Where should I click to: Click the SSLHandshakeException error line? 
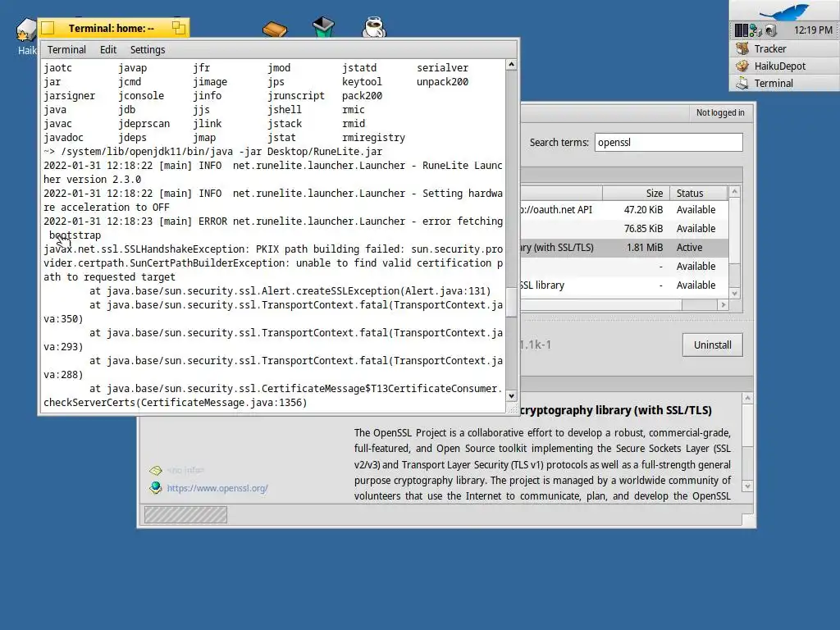(273, 249)
